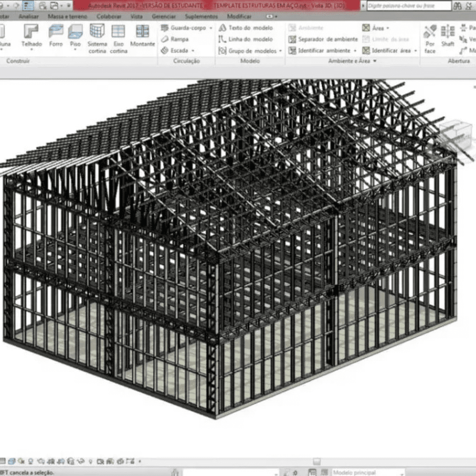Choose the Eixo cortina grid tool
476x476 pixels.
(x=119, y=39)
